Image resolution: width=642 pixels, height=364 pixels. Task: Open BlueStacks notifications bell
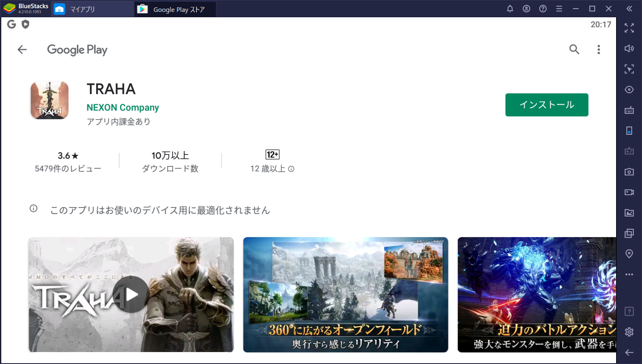[x=510, y=9]
